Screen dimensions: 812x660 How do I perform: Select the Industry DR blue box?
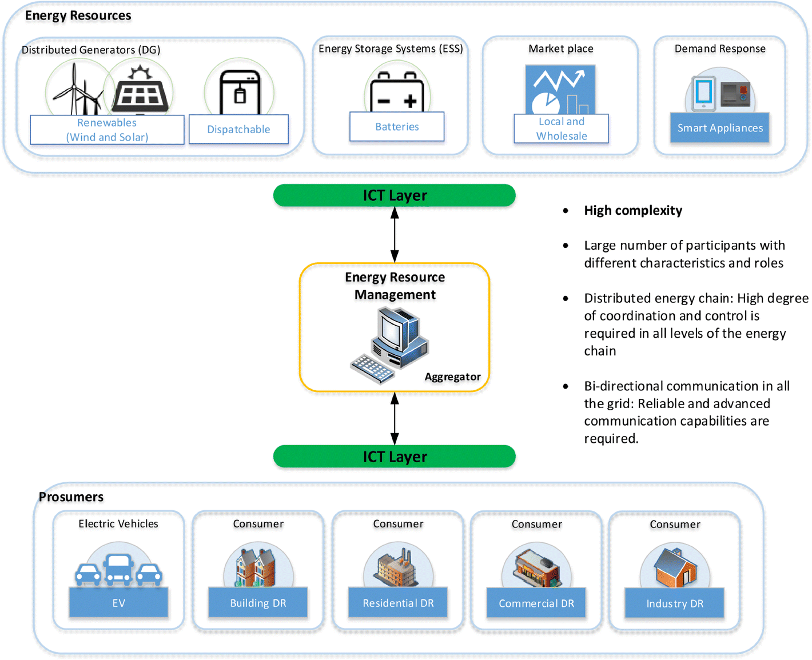(675, 603)
